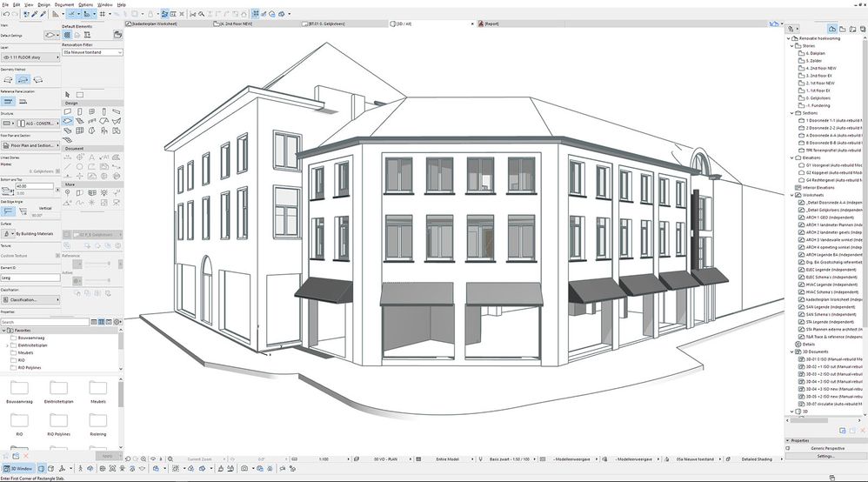
Task: Select the Column tool
Action: (104, 112)
